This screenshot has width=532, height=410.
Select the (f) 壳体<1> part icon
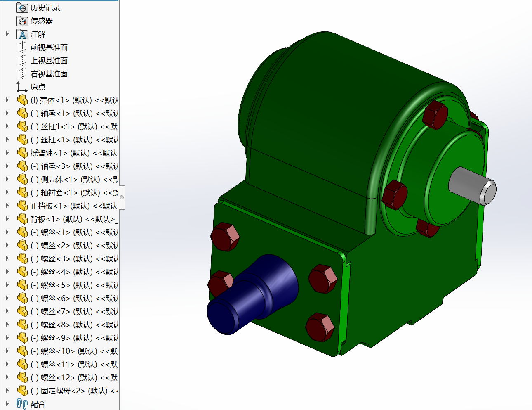point(22,100)
